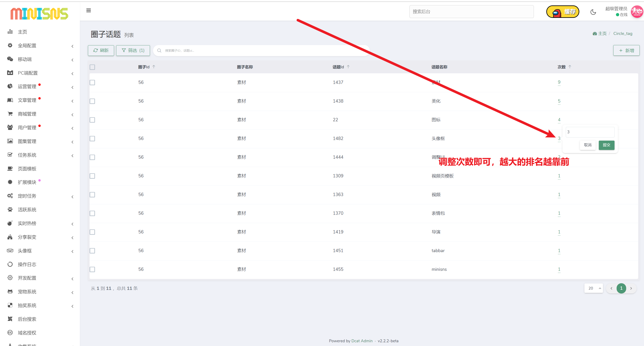Expand the 用户管理 sidebar section
This screenshot has height=346, width=644.
pos(27,128)
